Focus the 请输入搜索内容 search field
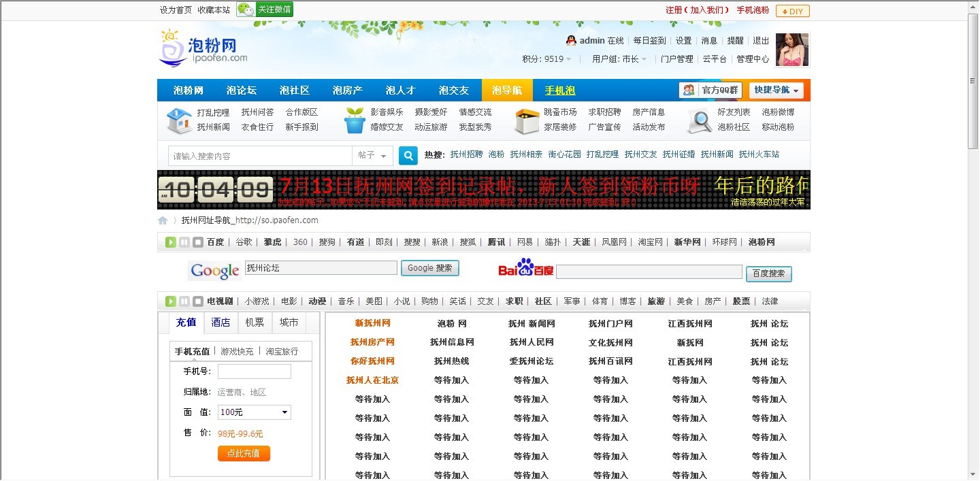Screen dimensions: 980x481 [260, 156]
